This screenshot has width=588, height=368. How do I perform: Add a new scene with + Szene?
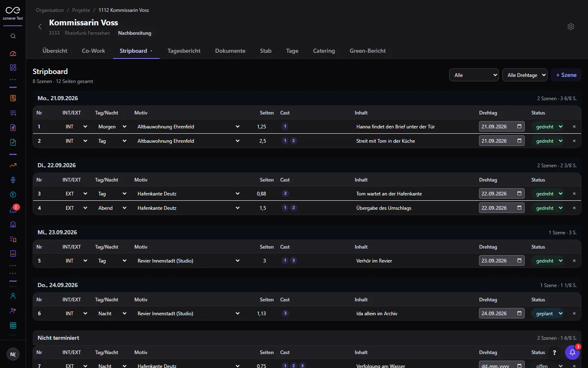(x=566, y=75)
